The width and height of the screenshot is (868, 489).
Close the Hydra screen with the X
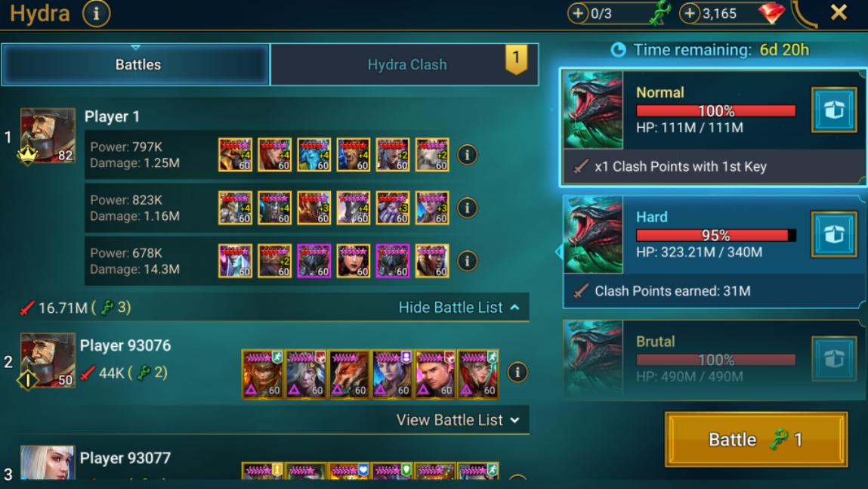(x=839, y=13)
